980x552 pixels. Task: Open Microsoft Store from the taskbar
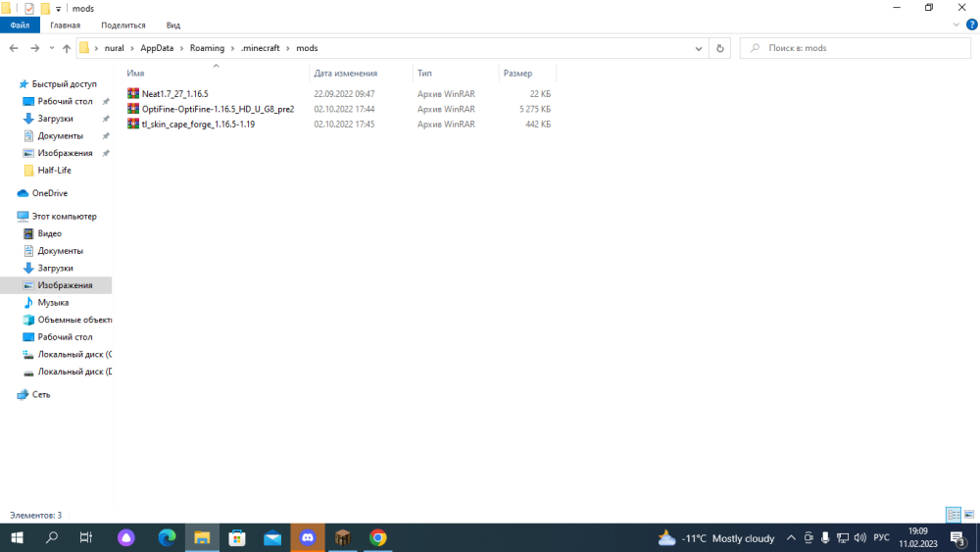pyautogui.click(x=237, y=537)
